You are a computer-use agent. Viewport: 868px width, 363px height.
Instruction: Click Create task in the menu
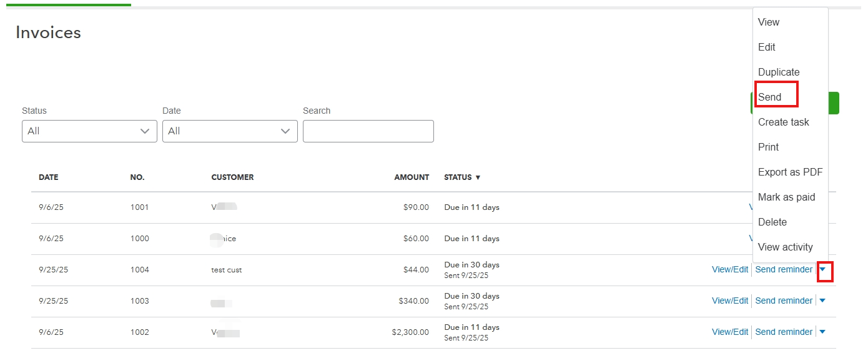pos(784,122)
